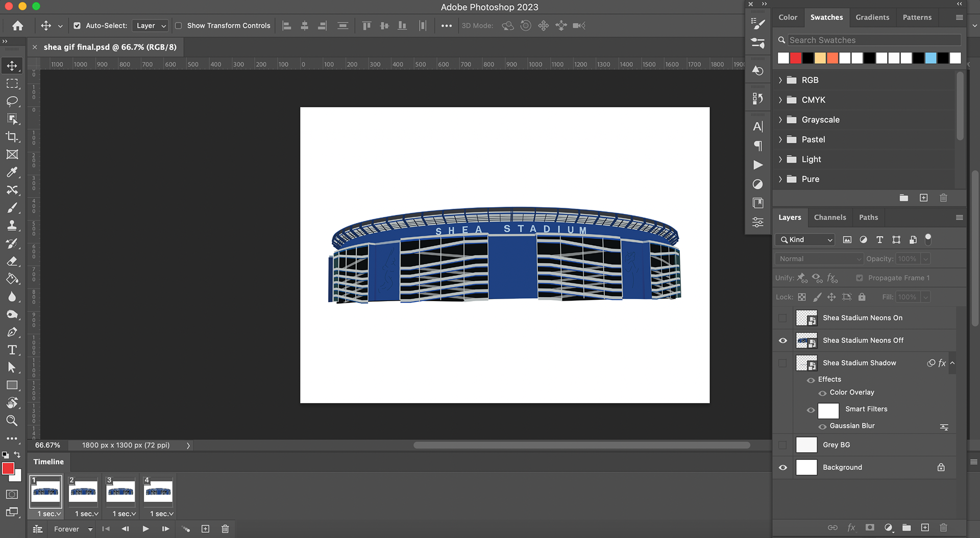Select the Crop tool

(12, 137)
